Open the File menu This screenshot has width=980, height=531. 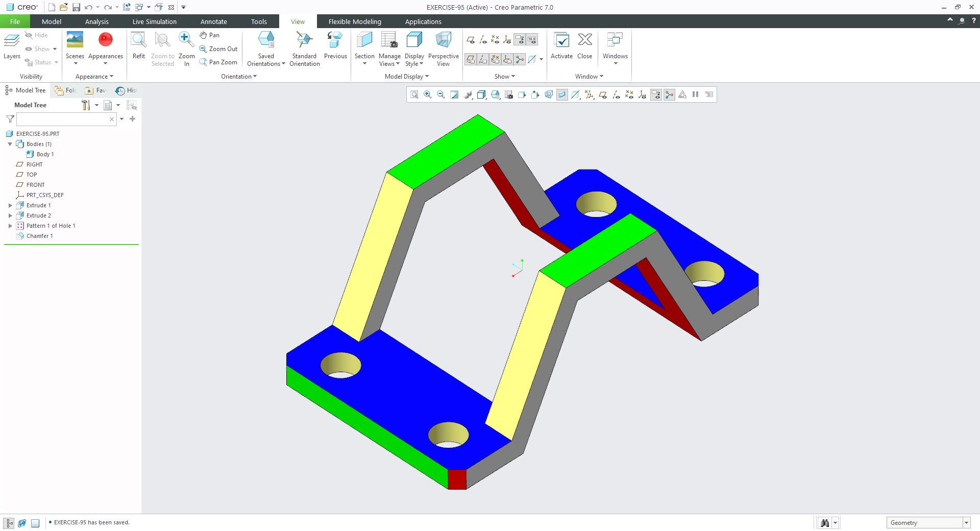[15, 21]
